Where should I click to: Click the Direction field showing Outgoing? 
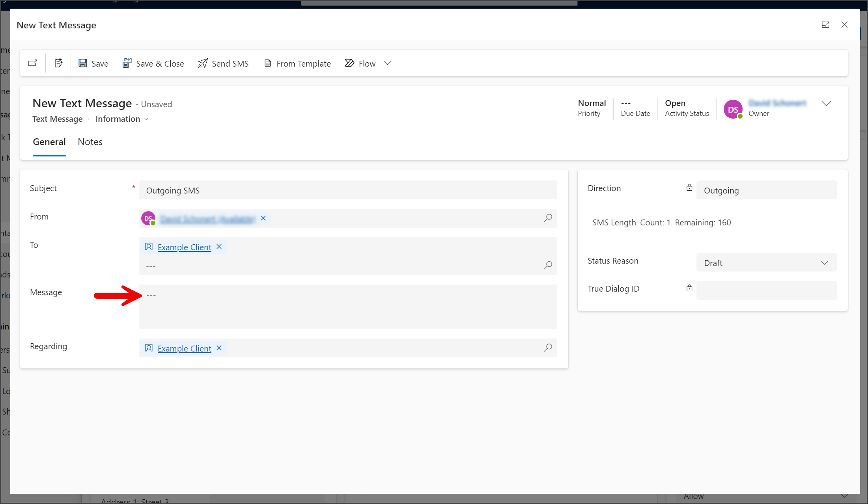point(766,190)
